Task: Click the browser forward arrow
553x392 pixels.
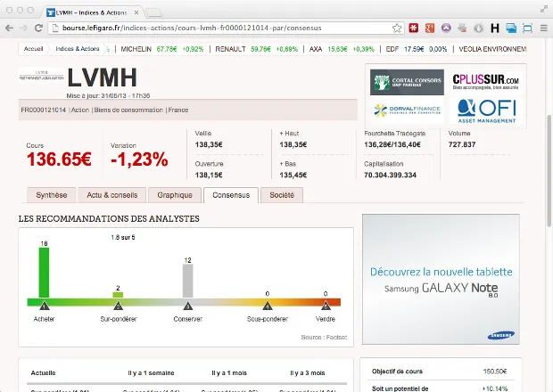Action: pos(23,28)
